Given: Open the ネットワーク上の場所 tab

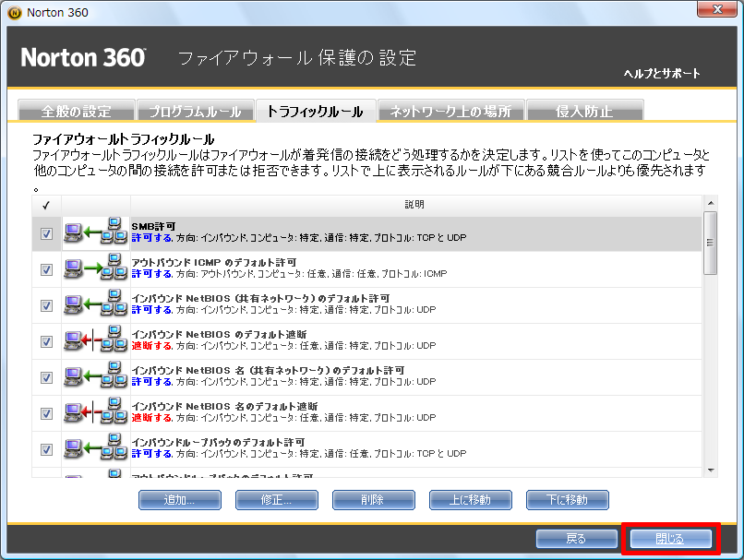Looking at the screenshot, I should [x=450, y=112].
